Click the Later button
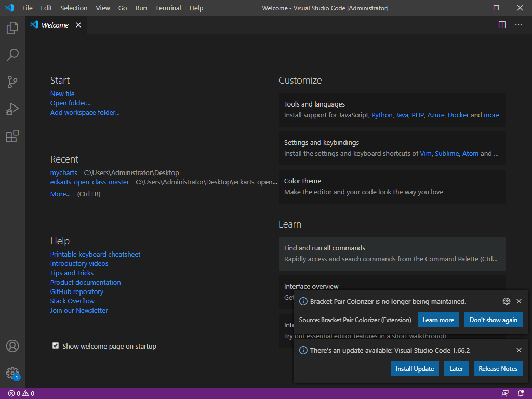 [456, 368]
